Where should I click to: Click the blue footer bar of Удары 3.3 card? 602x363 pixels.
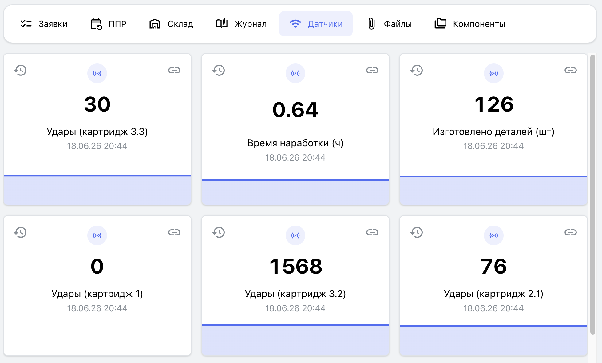point(98,190)
